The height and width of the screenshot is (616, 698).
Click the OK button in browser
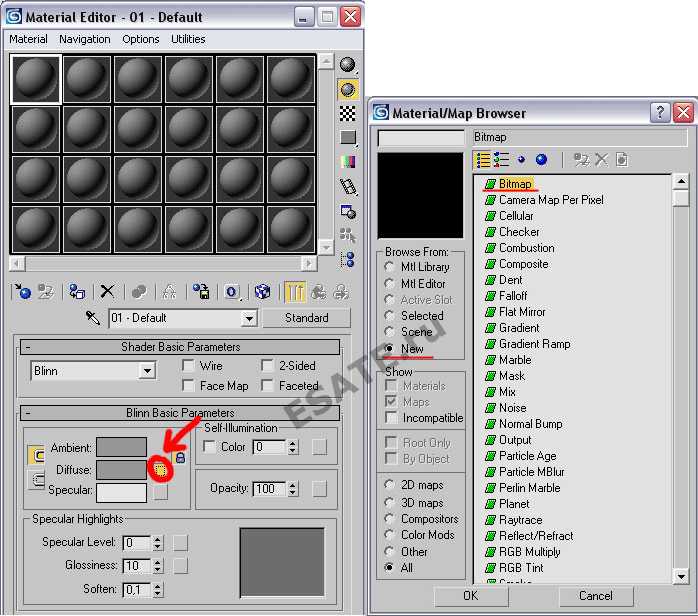[x=471, y=596]
